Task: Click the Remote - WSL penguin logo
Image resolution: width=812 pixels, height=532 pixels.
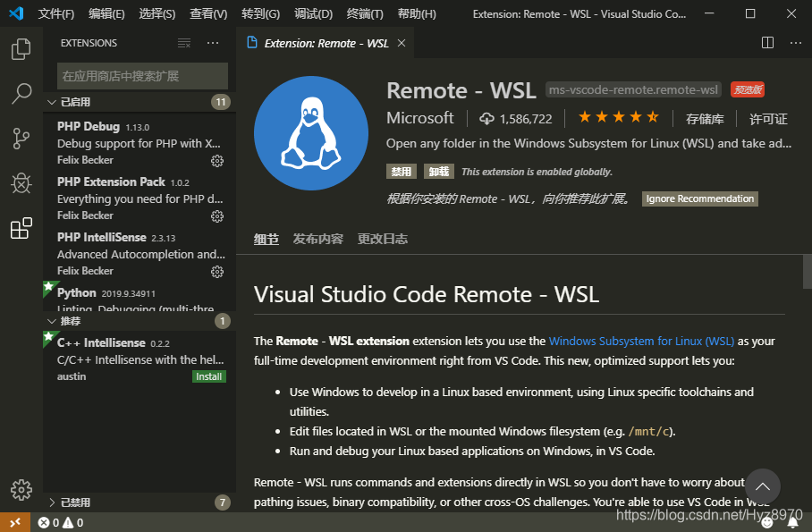Action: [x=310, y=133]
